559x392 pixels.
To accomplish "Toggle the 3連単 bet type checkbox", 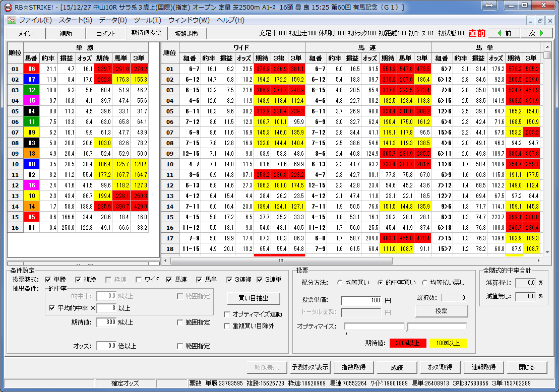I will [x=260, y=280].
